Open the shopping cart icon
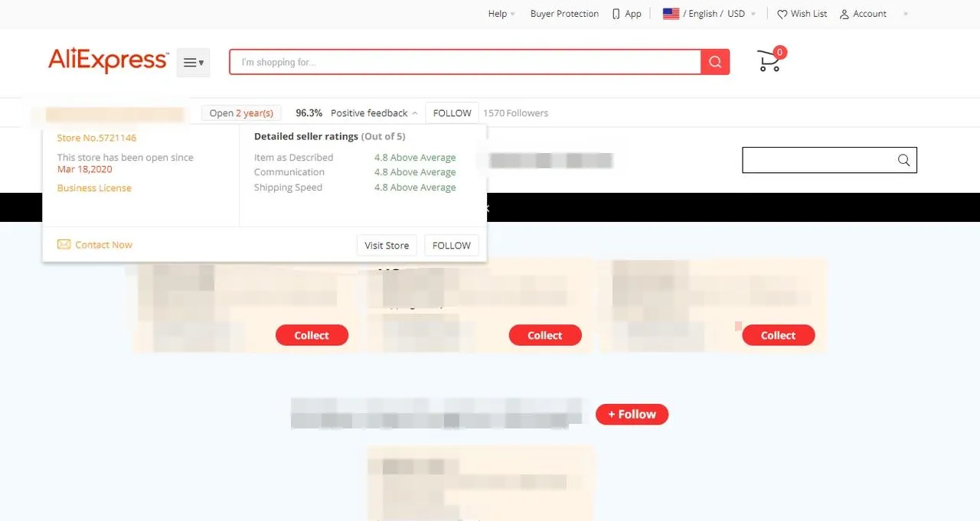This screenshot has width=980, height=521. pyautogui.click(x=767, y=61)
